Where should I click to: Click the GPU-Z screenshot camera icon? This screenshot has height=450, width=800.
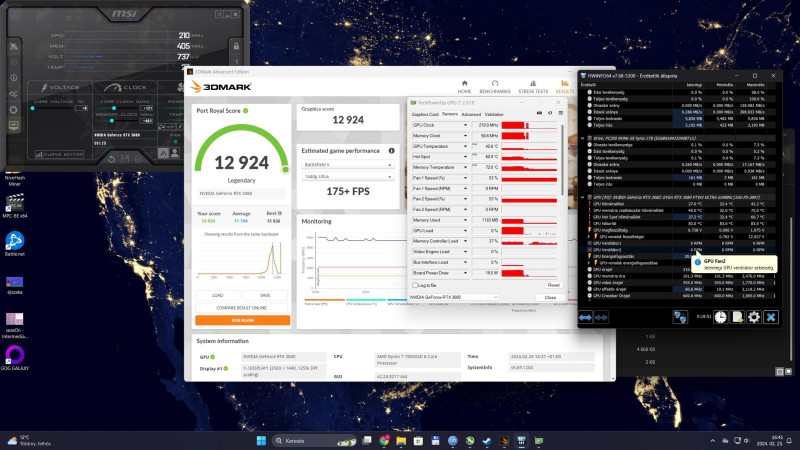coord(539,113)
